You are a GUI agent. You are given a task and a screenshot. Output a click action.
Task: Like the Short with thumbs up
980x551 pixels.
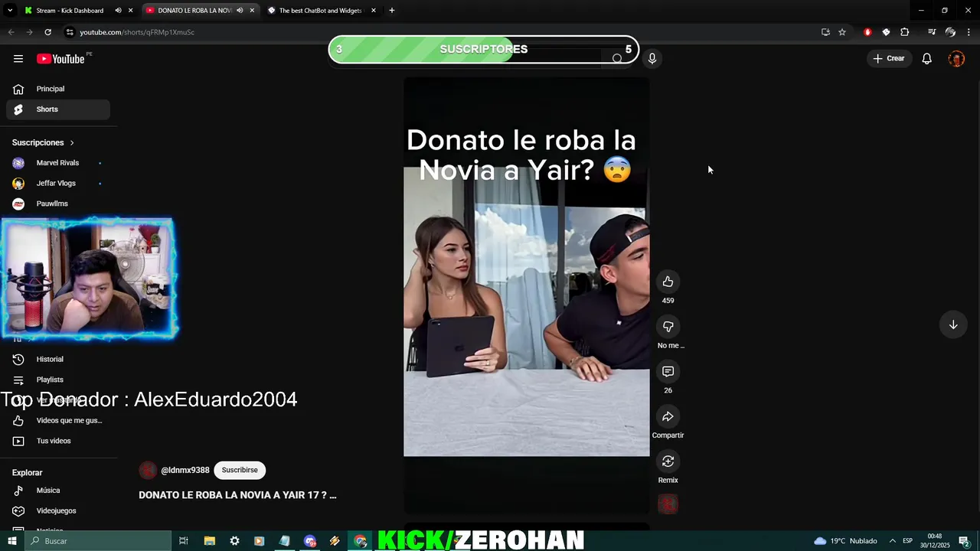(x=668, y=282)
